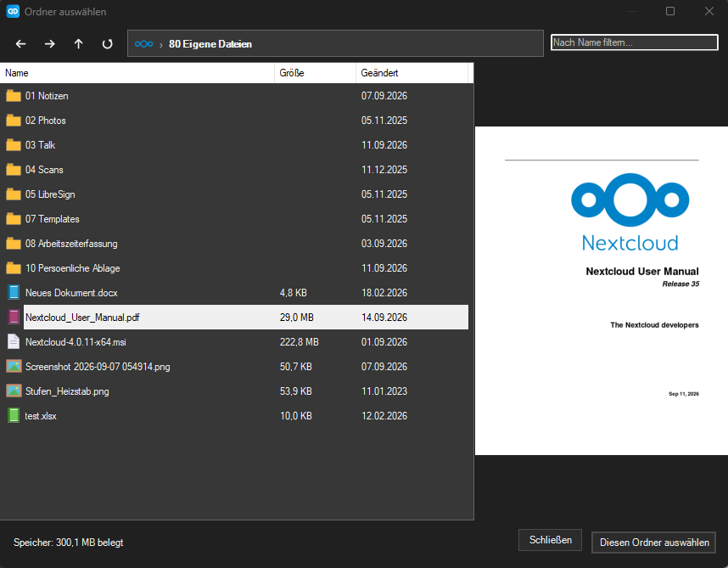Click the image icon of Screenshot 2026-09-07
This screenshot has width=728, height=568.
(x=14, y=366)
